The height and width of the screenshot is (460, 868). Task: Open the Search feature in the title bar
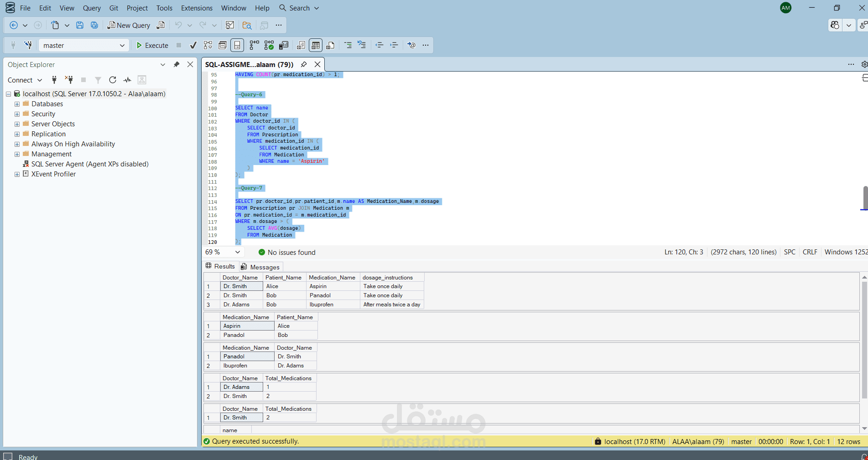(299, 8)
